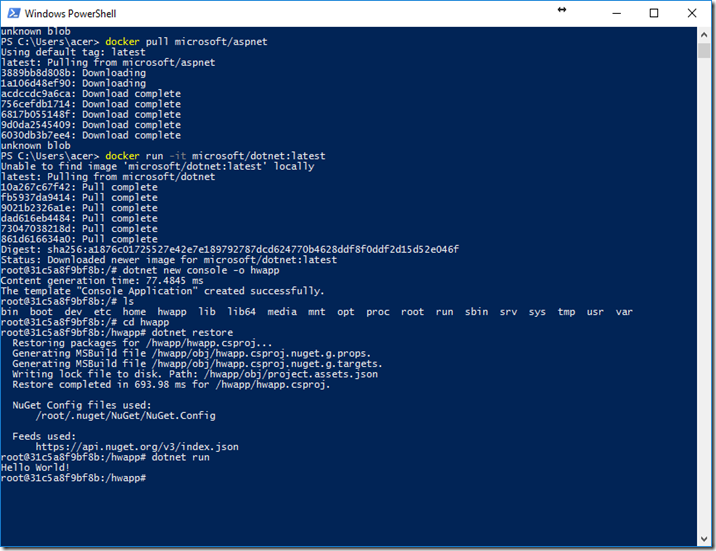Click 'docker pull microsoft/aspnet' command line
The width and height of the screenshot is (716, 551).
(134, 42)
